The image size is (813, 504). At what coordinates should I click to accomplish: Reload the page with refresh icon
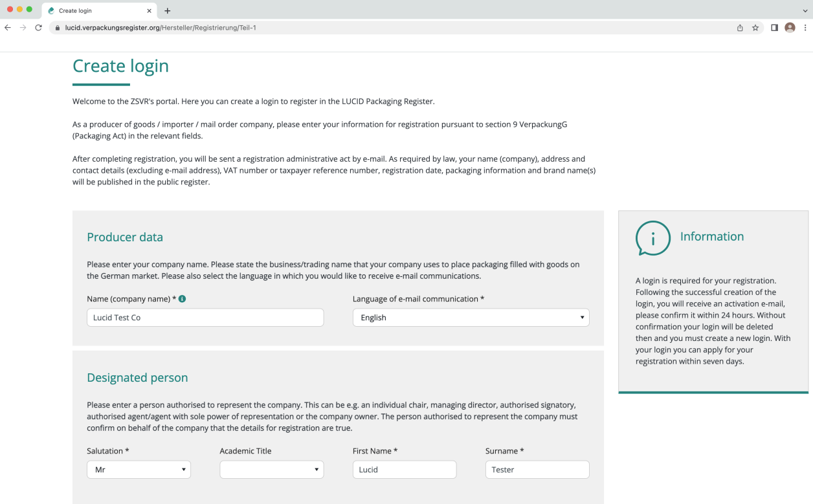38,28
